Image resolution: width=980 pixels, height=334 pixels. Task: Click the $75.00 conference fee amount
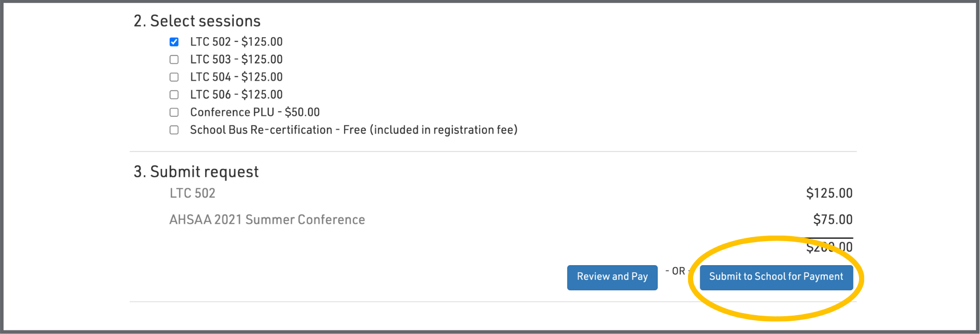click(832, 220)
